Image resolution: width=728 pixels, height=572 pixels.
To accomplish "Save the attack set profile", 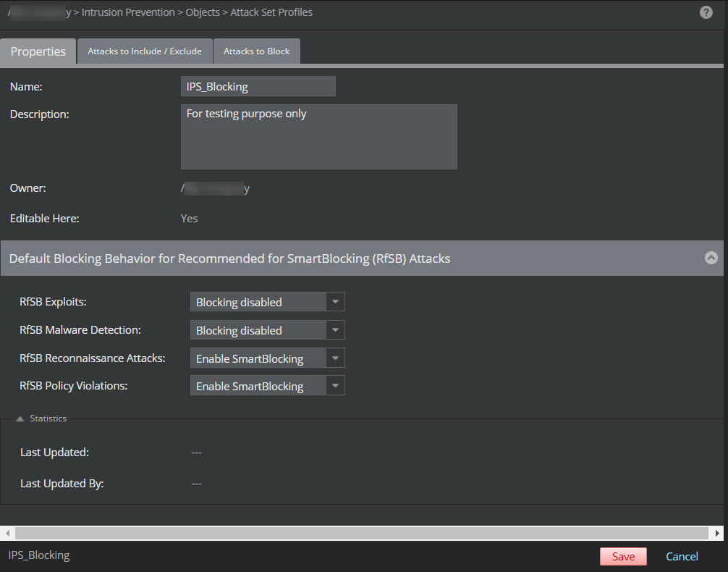I will pos(623,556).
